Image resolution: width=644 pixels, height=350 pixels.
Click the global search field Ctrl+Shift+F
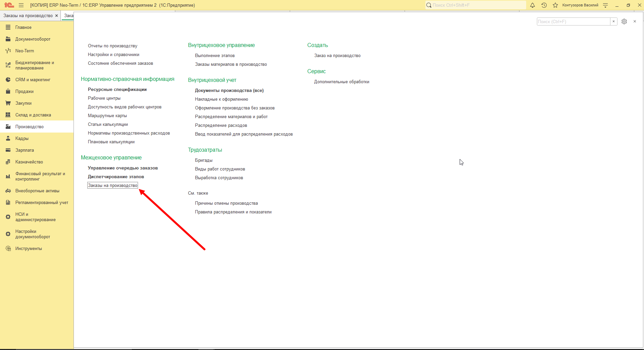pyautogui.click(x=475, y=5)
